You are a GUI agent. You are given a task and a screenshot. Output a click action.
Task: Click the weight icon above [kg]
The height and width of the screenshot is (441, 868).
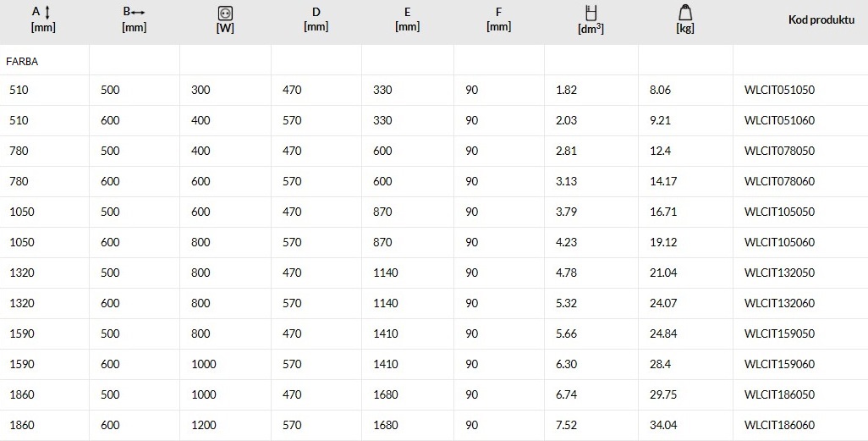(685, 12)
